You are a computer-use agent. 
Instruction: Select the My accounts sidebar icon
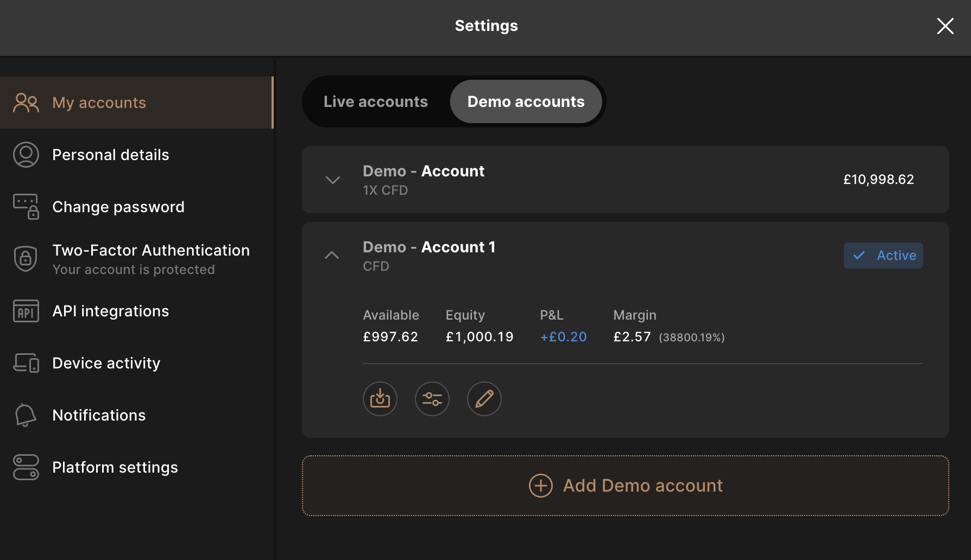[26, 102]
